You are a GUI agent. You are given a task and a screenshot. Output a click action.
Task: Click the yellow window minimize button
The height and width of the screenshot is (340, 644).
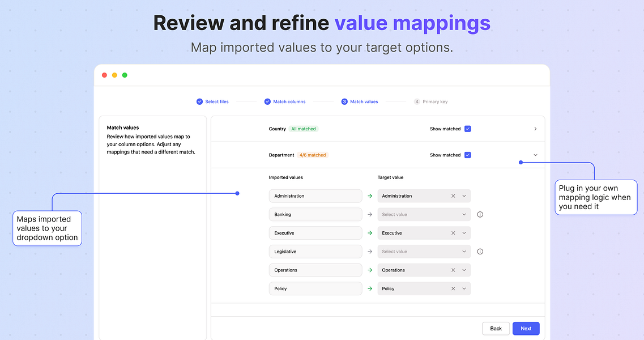(114, 75)
